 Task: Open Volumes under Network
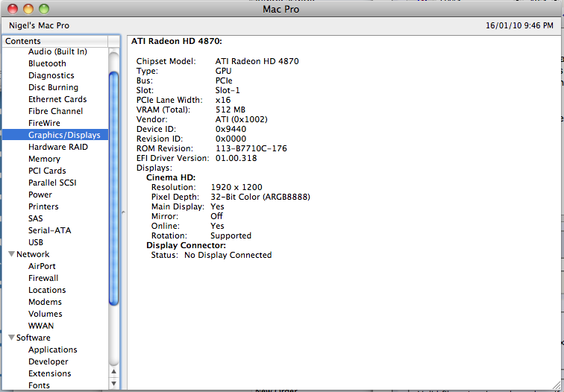[46, 313]
